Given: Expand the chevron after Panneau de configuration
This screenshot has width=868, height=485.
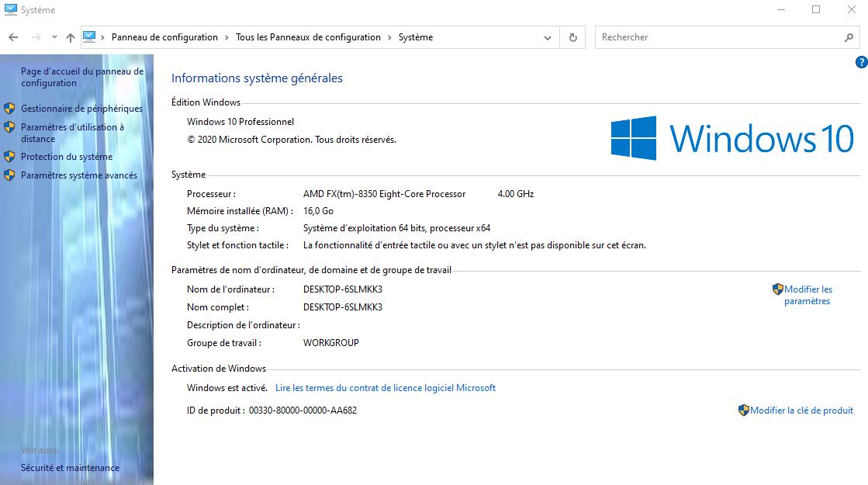Looking at the screenshot, I should [227, 37].
